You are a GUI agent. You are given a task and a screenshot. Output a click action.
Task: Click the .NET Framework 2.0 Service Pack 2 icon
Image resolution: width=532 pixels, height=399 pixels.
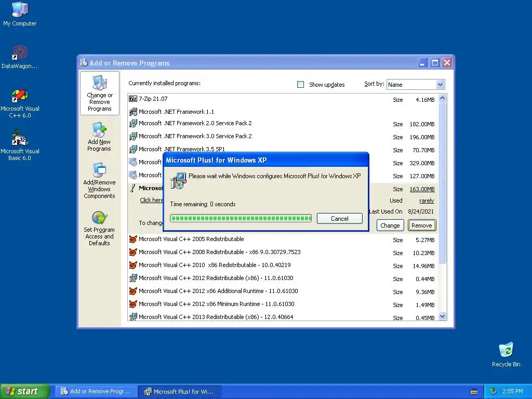tap(133, 123)
